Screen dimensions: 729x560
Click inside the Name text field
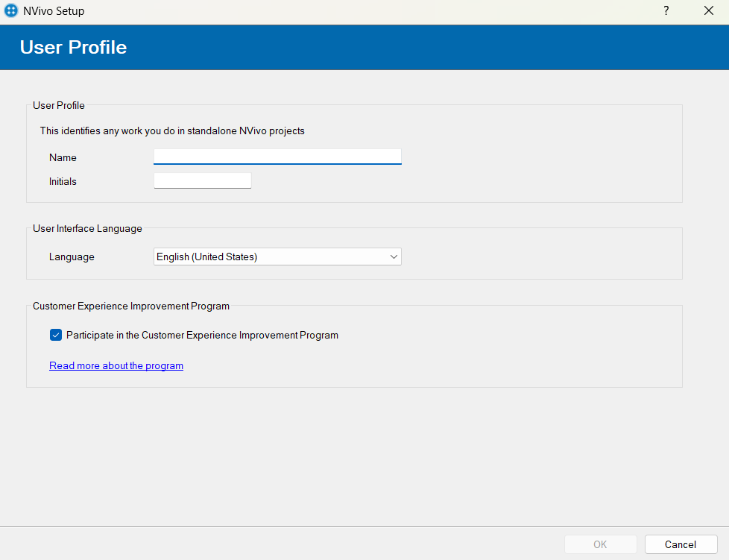pos(277,157)
